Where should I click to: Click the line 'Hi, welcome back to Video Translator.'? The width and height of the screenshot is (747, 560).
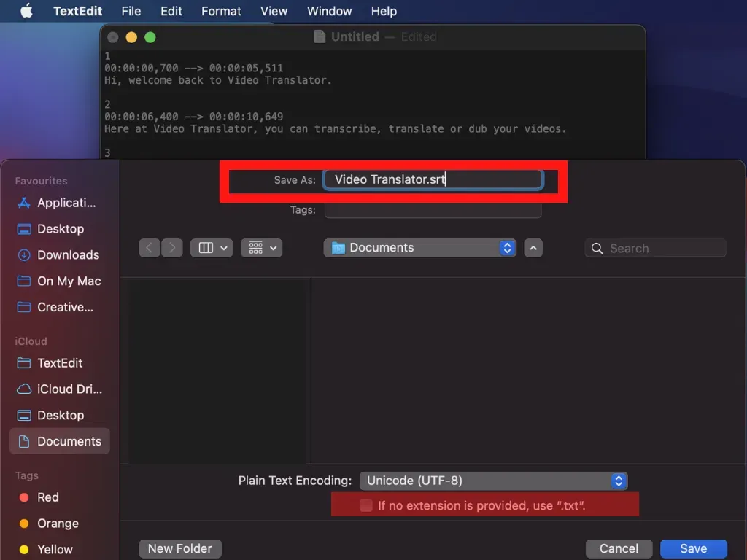tap(217, 80)
